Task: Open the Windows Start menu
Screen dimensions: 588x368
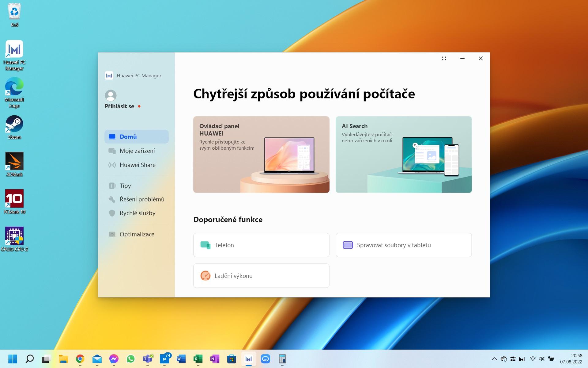Action: coord(13,359)
